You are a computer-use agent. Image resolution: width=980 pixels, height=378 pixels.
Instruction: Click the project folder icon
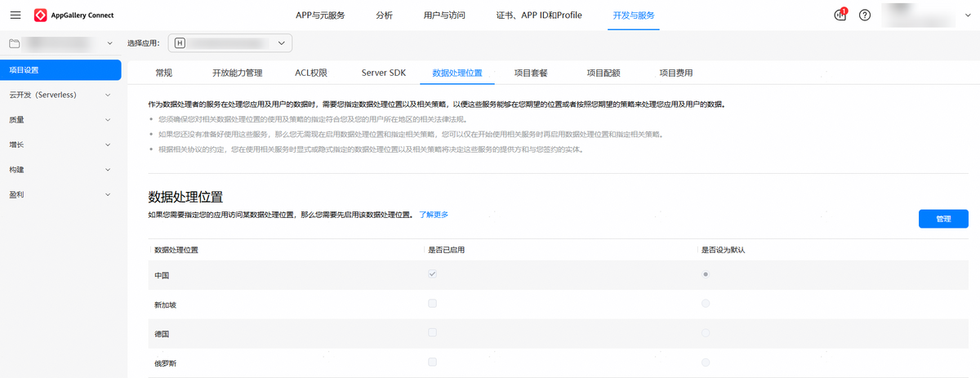pyautogui.click(x=14, y=42)
